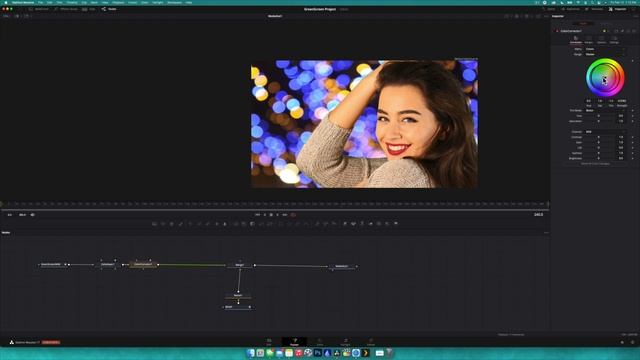Viewport: 640px width, 360px height.
Task: Open the Workspace menu
Action: coord(174,2)
